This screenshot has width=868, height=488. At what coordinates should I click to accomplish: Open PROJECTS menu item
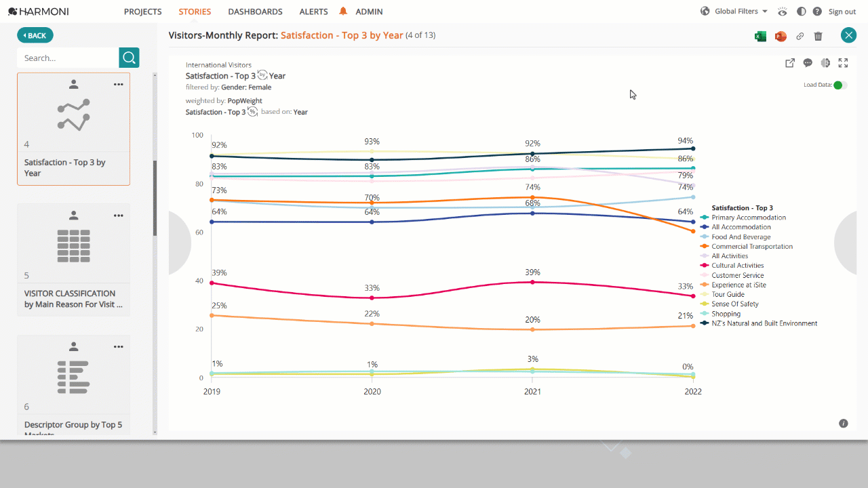coord(143,12)
